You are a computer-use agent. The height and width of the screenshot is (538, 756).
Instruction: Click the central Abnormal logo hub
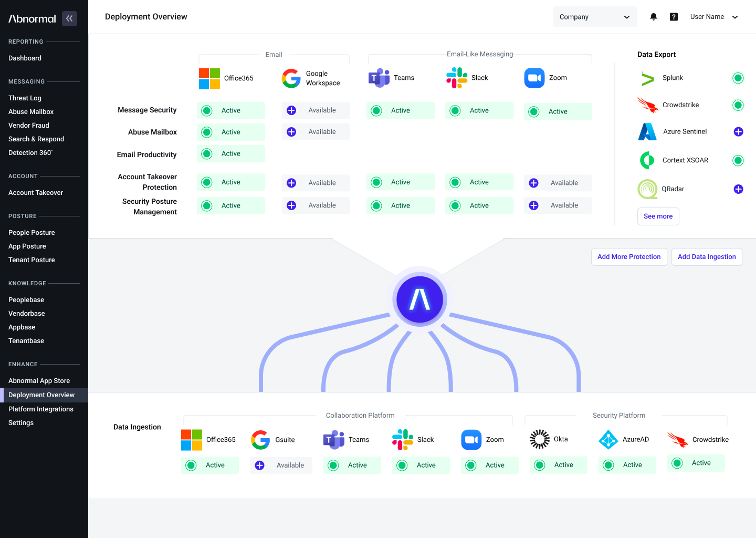tap(419, 299)
